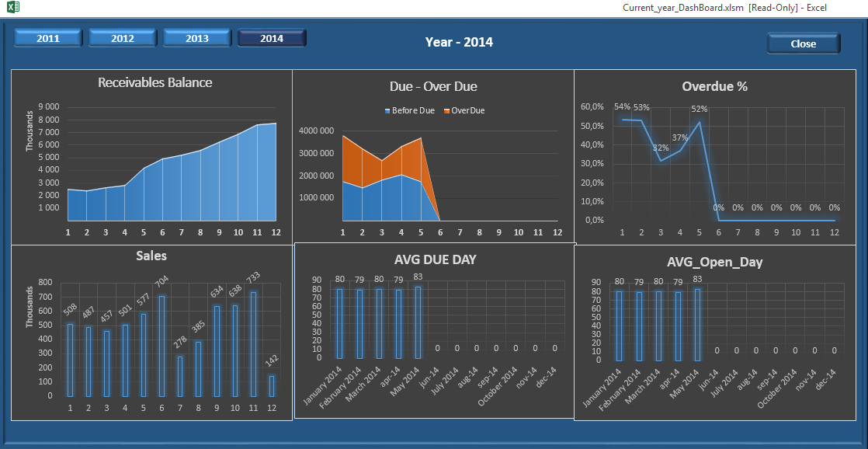Screen dimensions: 868x449
Task: Click the Year - 2014 heading
Action: click(x=459, y=42)
